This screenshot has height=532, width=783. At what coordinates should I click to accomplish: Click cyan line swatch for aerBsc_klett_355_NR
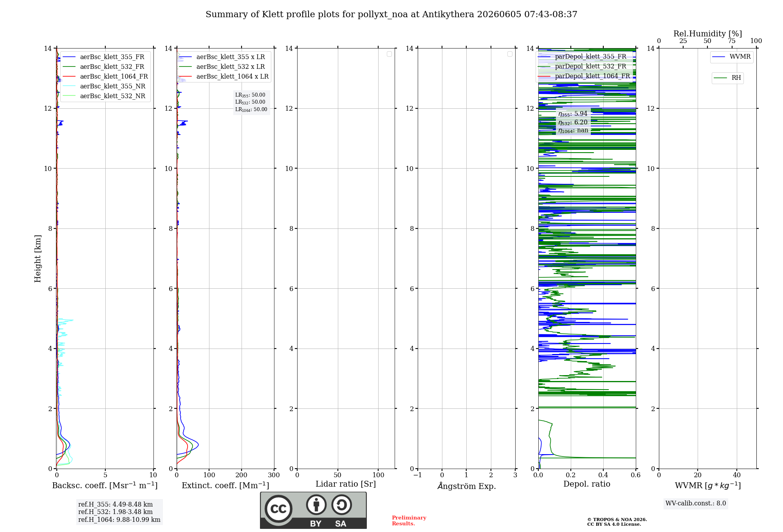point(69,86)
